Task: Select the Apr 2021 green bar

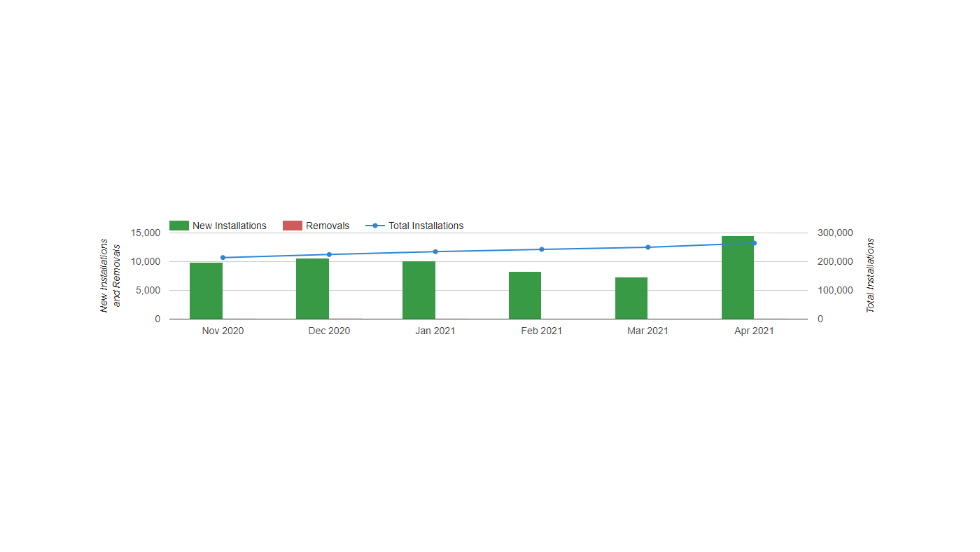Action: tap(738, 277)
